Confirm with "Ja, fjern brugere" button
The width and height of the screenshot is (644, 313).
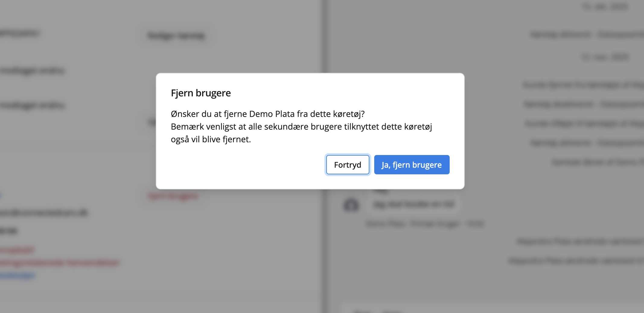412,165
